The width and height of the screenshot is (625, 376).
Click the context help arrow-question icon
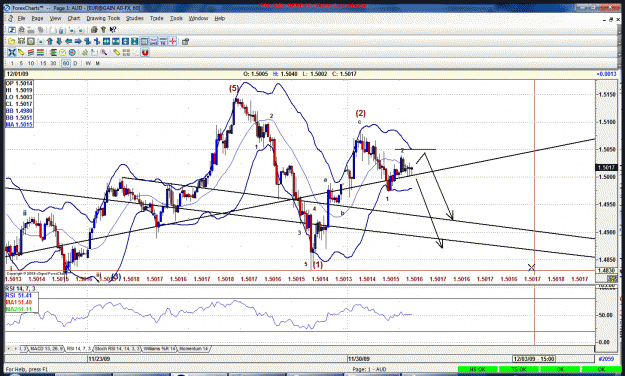[x=113, y=30]
